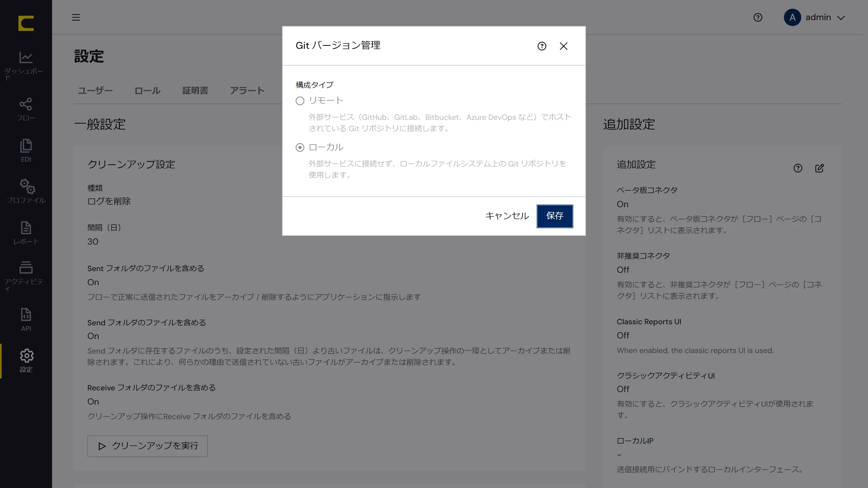
Task: Open プロファイル in the sidebar
Action: (25, 191)
